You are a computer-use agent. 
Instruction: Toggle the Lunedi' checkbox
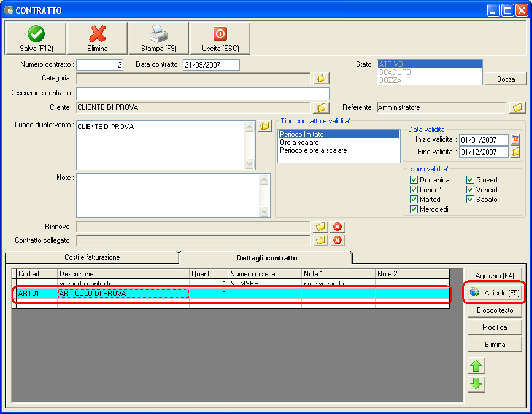click(x=414, y=190)
